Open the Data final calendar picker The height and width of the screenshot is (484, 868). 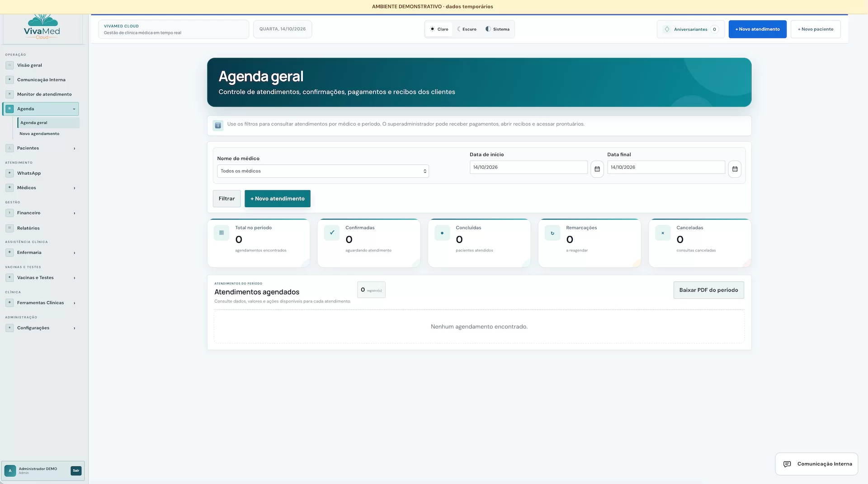tap(735, 169)
